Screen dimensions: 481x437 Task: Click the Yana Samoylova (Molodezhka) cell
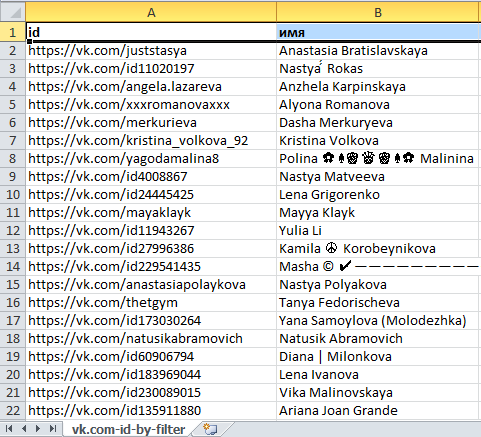click(378, 321)
